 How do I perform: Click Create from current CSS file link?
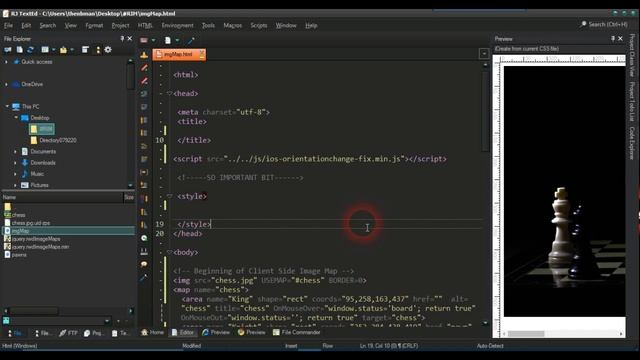527,49
